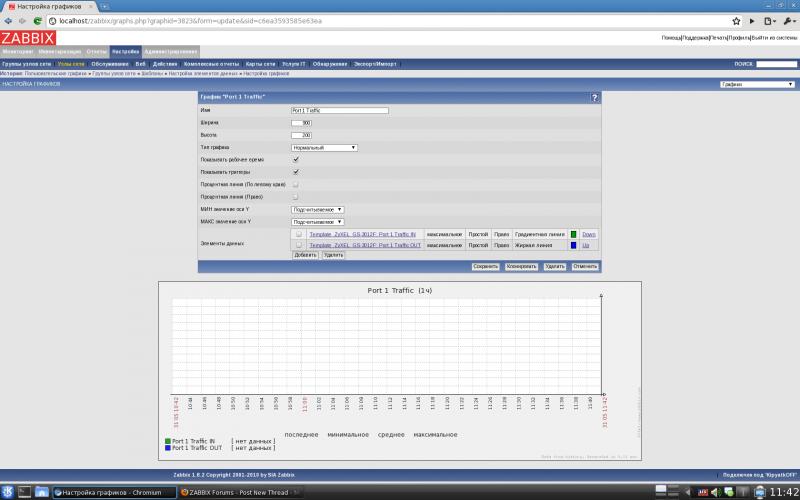The height and width of the screenshot is (500, 800).
Task: Reload the page with the refresh icon
Action: 36,20
